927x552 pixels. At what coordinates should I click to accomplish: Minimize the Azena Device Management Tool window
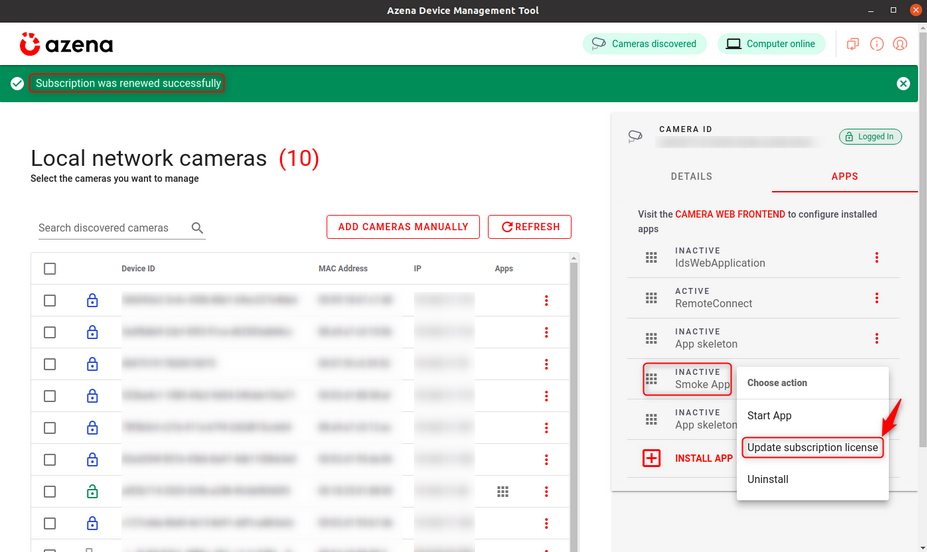[871, 11]
